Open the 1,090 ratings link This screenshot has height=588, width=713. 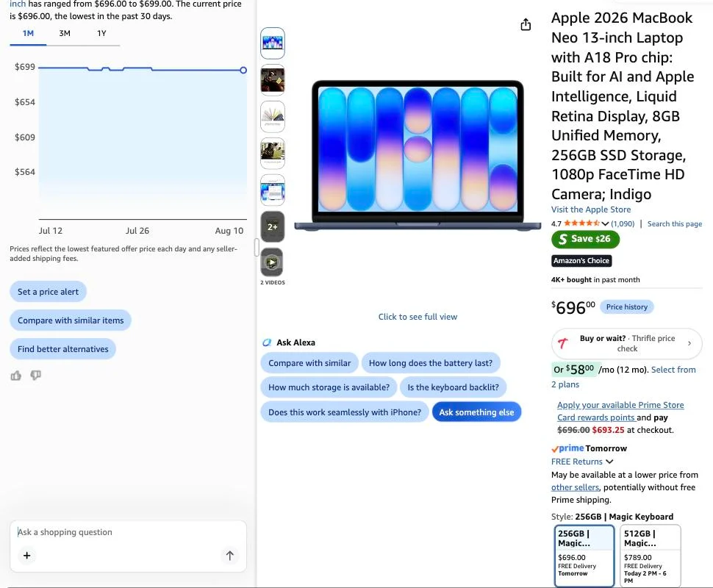point(623,223)
